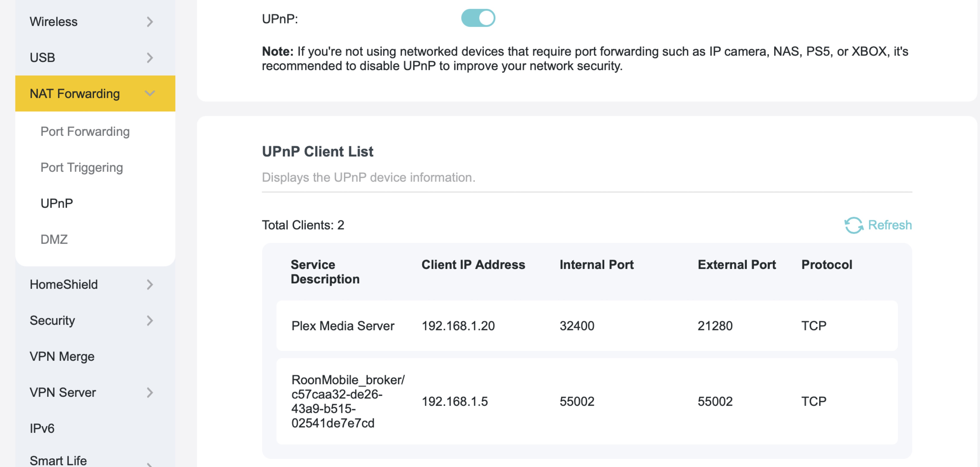The image size is (980, 467).
Task: Select NAT Forwarding in sidebar
Action: point(95,93)
